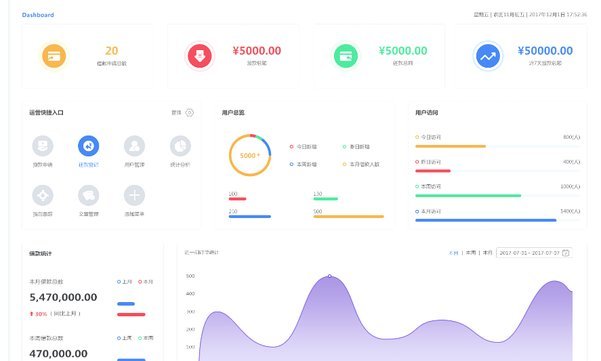
Task: Toggle the red legend marker above the 5,470,000.00 bars
Action: pyautogui.click(x=146, y=282)
